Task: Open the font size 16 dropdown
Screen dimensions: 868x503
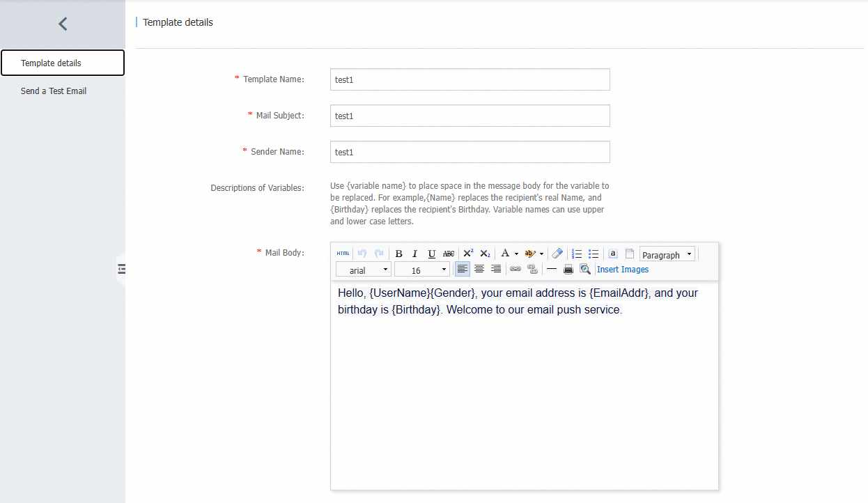Action: coord(422,270)
